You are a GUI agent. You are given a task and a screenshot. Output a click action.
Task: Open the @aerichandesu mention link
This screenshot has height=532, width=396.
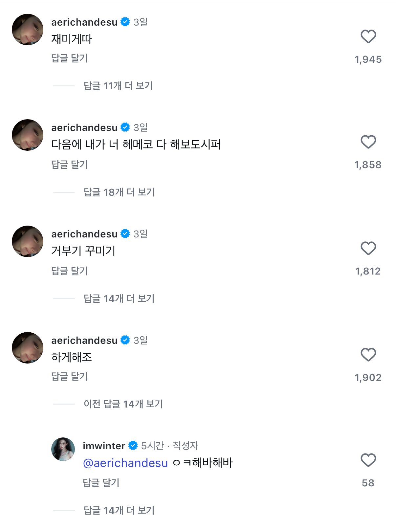click(125, 463)
